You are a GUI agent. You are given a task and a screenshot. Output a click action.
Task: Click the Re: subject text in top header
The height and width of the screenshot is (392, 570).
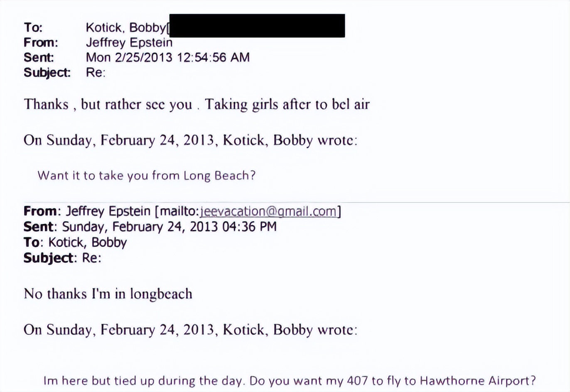(x=96, y=72)
